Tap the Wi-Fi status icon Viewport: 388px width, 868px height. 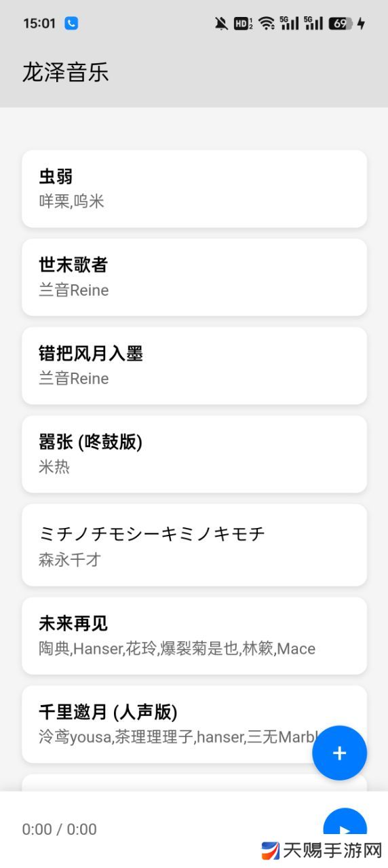coord(267,24)
